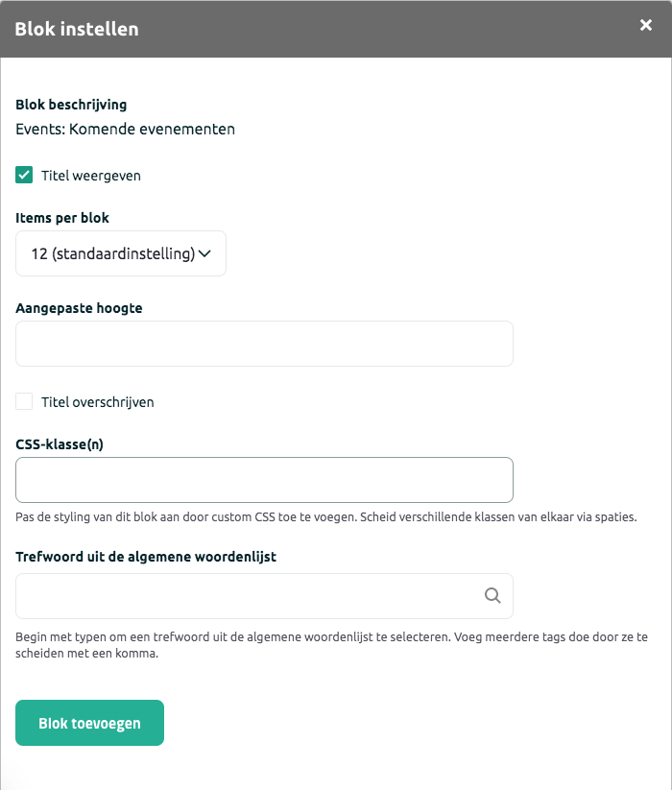Screen dimensions: 672x790
Task: Close the Blok instellen dialog
Action: (x=646, y=25)
